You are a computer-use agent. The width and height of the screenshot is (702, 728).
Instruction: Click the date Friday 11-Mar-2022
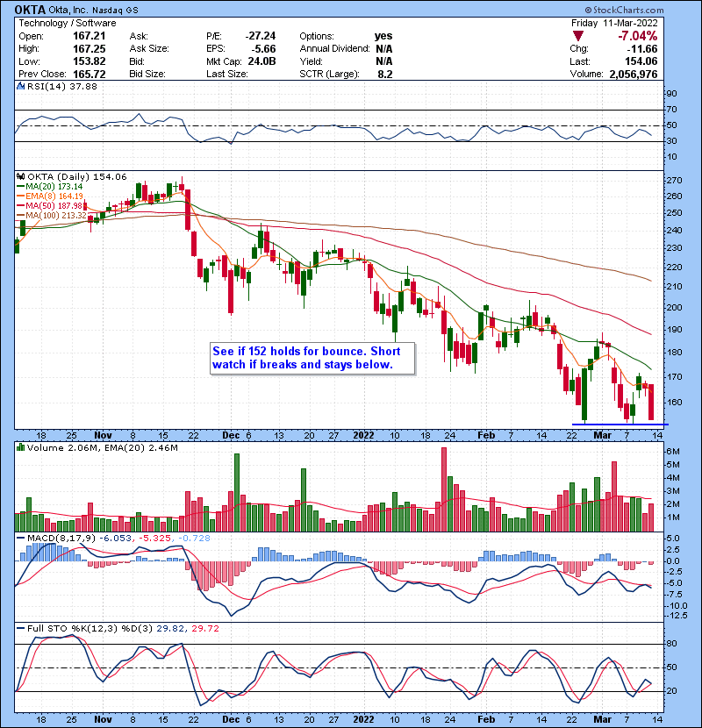click(x=614, y=23)
